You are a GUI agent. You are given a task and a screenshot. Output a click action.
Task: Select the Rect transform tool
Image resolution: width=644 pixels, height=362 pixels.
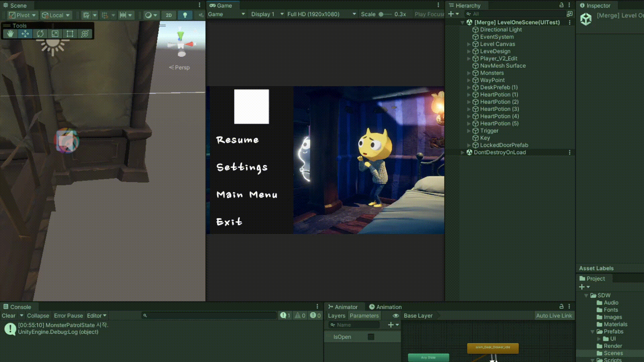70,34
